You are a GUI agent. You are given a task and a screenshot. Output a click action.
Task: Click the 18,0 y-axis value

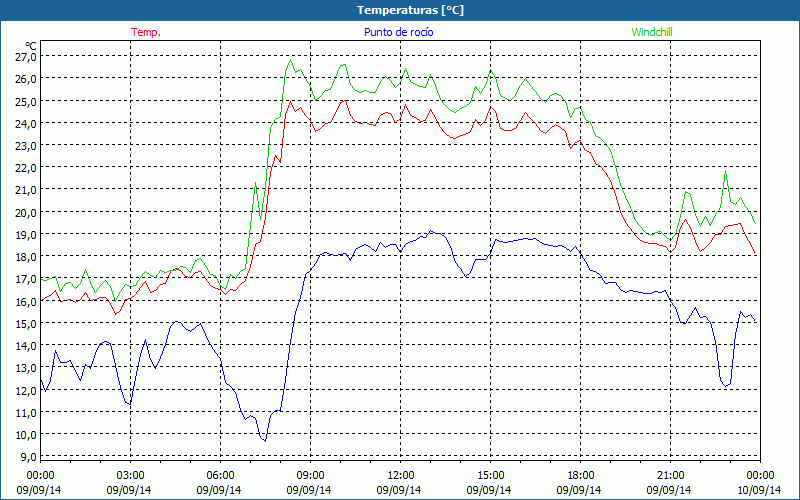26,257
